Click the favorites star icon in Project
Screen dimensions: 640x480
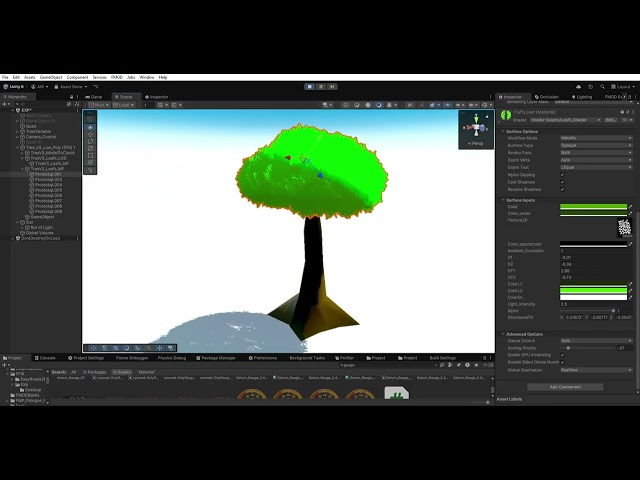[x=476, y=365]
